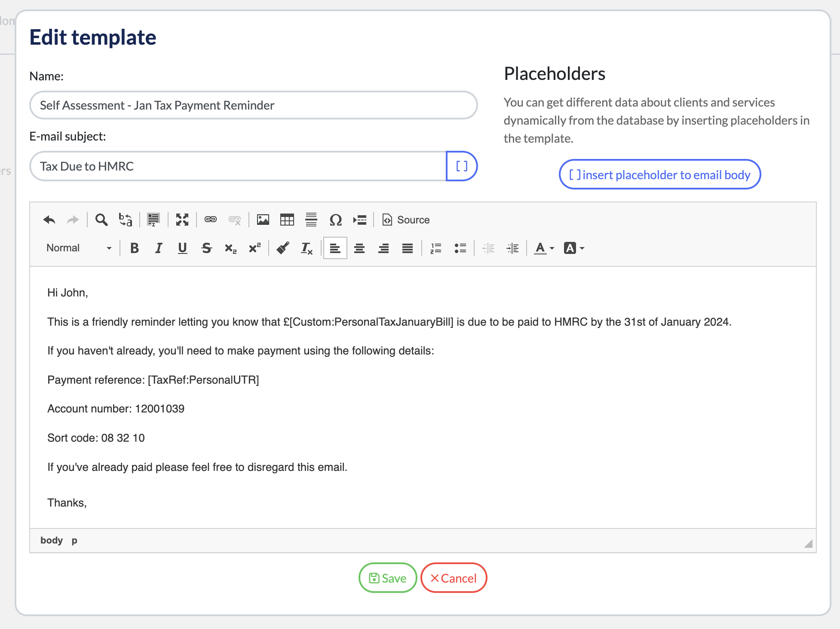
Task: Toggle bold formatting
Action: 135,248
